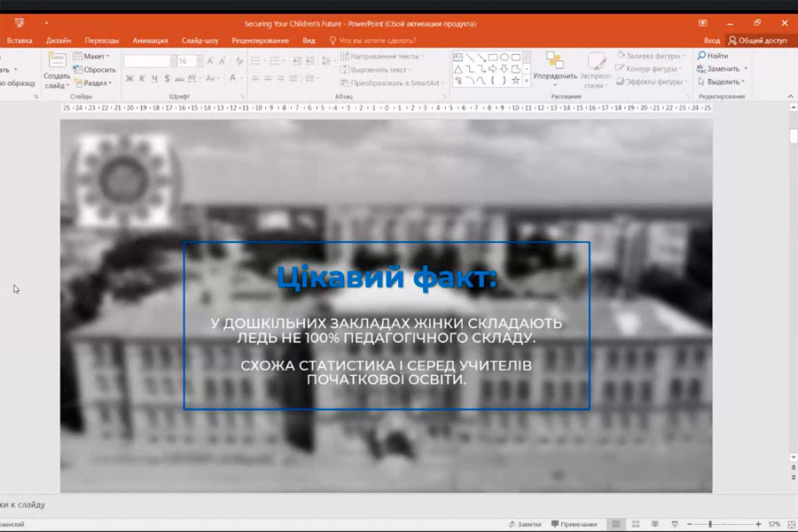The height and width of the screenshot is (532, 798).
Task: Toggle underline Ч formatting
Action: pos(154,78)
